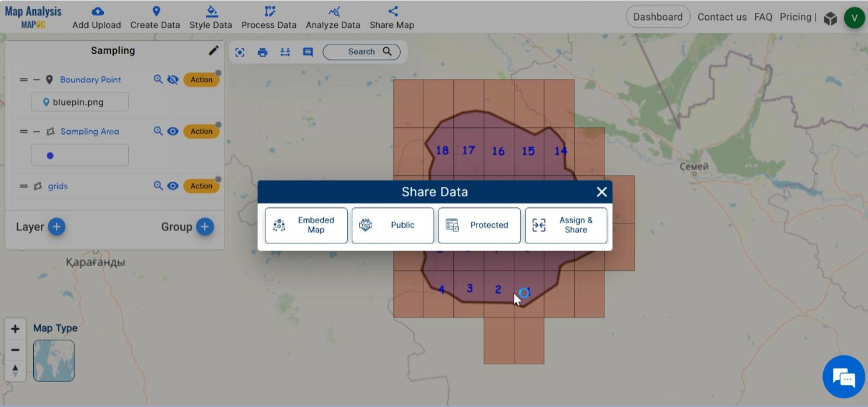The width and height of the screenshot is (868, 407).
Task: Click the 3D cube icon in header
Action: 830,18
